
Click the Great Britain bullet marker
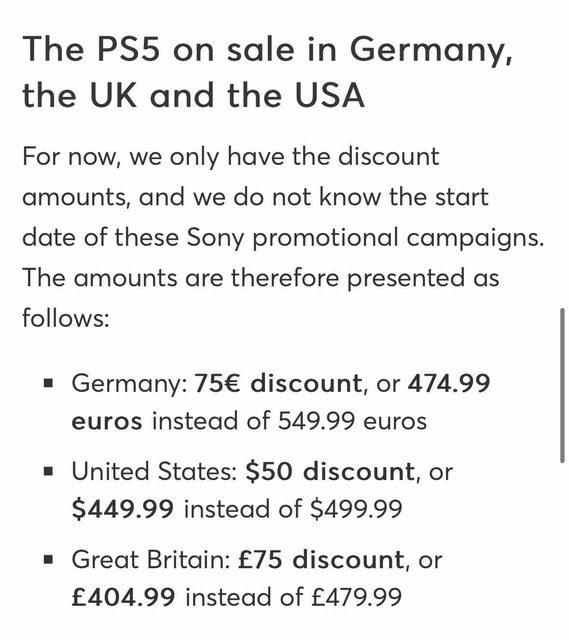[49, 559]
